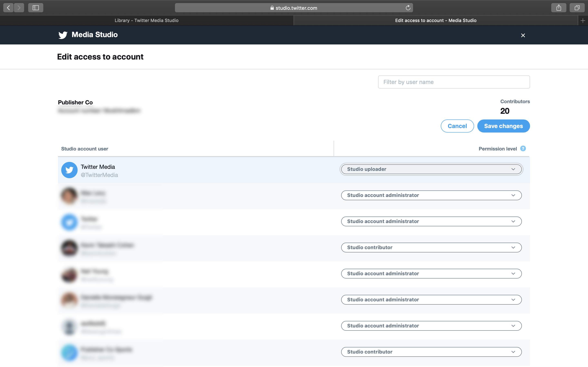Click the Twitter Media profile avatar

(x=69, y=170)
